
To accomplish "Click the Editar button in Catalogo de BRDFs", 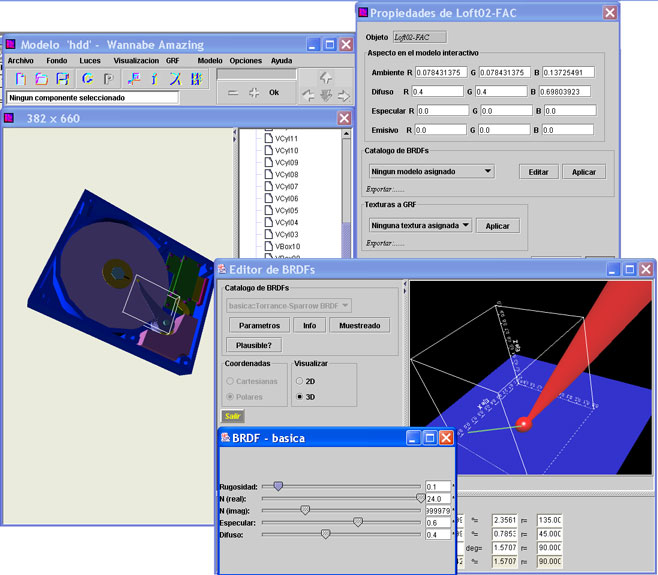I will 538,172.
